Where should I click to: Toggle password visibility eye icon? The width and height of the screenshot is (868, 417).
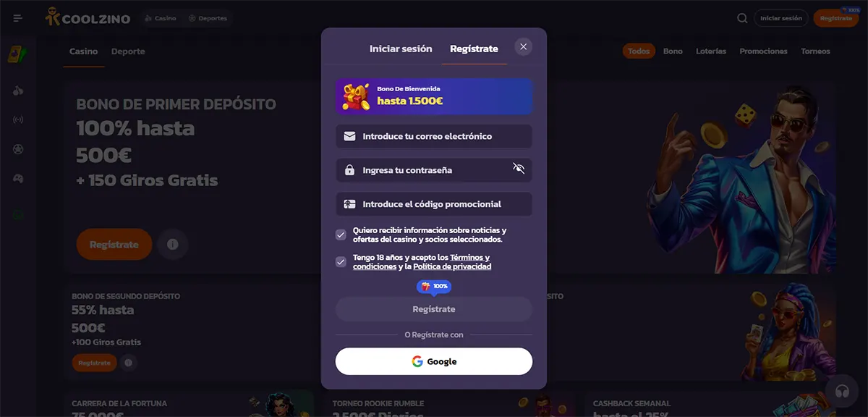pyautogui.click(x=518, y=168)
